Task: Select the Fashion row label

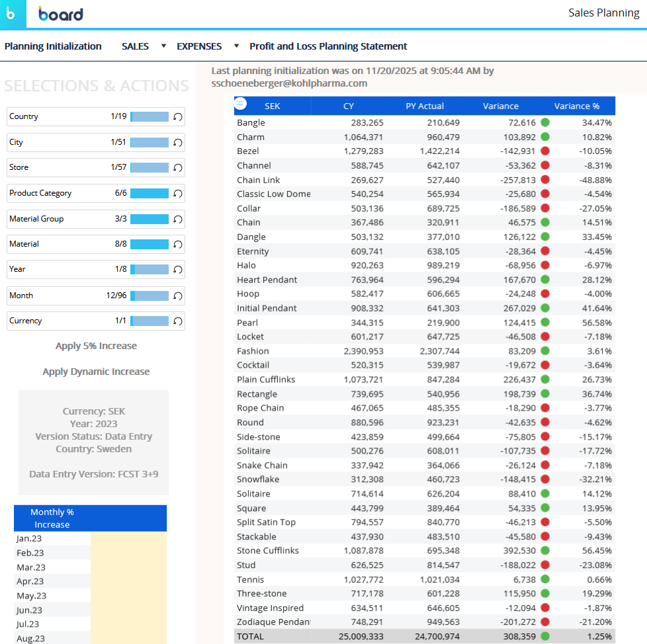Action: coord(253,351)
